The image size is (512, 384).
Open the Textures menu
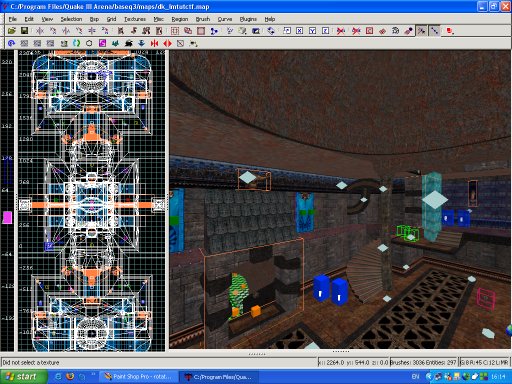click(x=135, y=19)
